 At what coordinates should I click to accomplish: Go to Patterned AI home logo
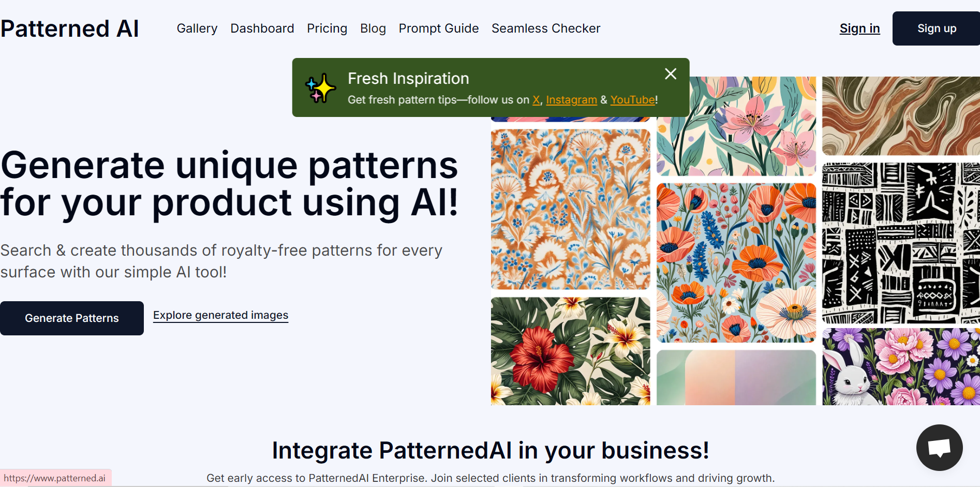click(x=70, y=28)
